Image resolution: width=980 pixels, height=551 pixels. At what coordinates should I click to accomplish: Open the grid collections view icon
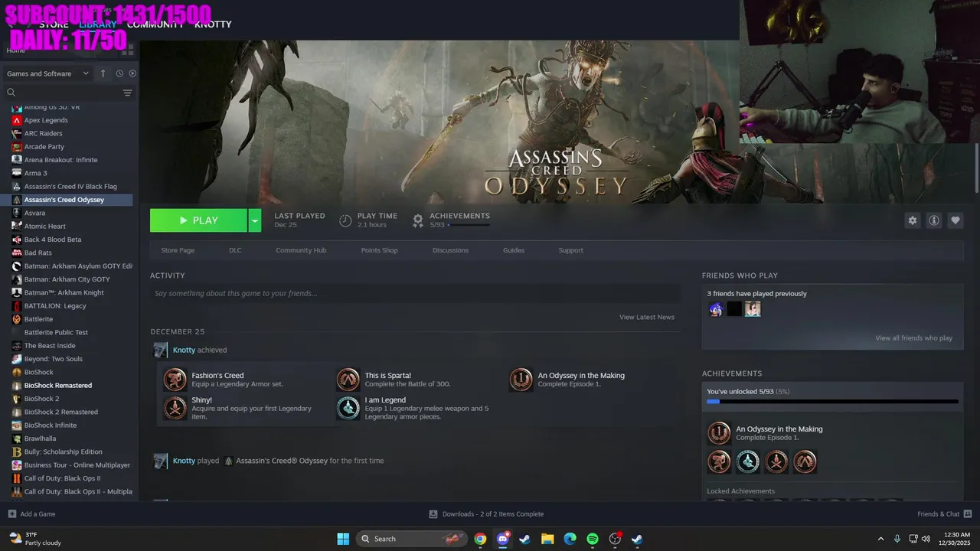(x=127, y=50)
